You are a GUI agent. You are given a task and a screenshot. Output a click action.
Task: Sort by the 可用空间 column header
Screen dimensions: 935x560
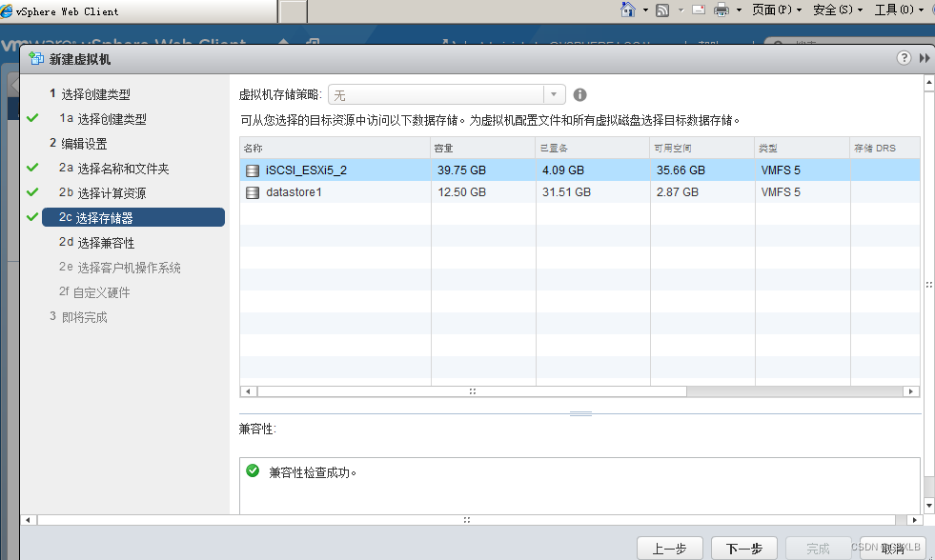(702, 148)
